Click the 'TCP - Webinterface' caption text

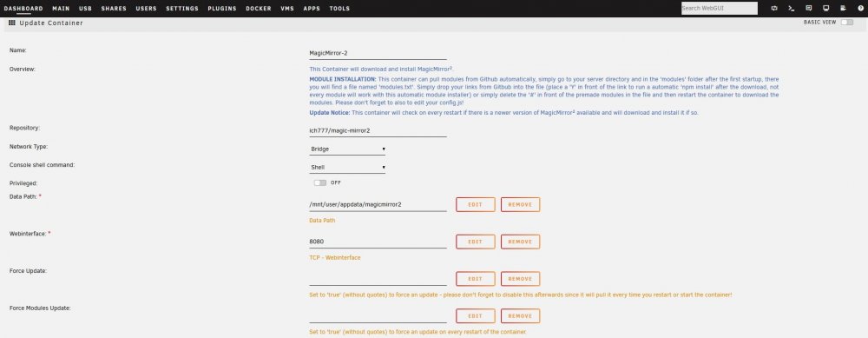click(335, 258)
